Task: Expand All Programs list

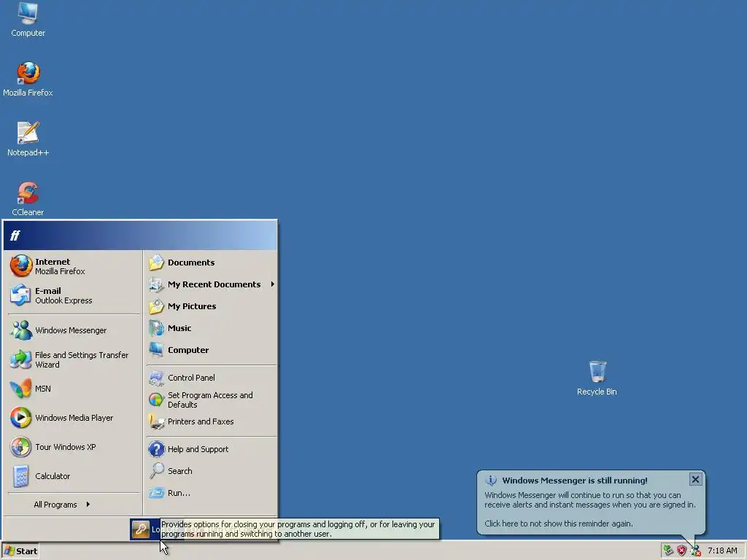Action: (61, 505)
